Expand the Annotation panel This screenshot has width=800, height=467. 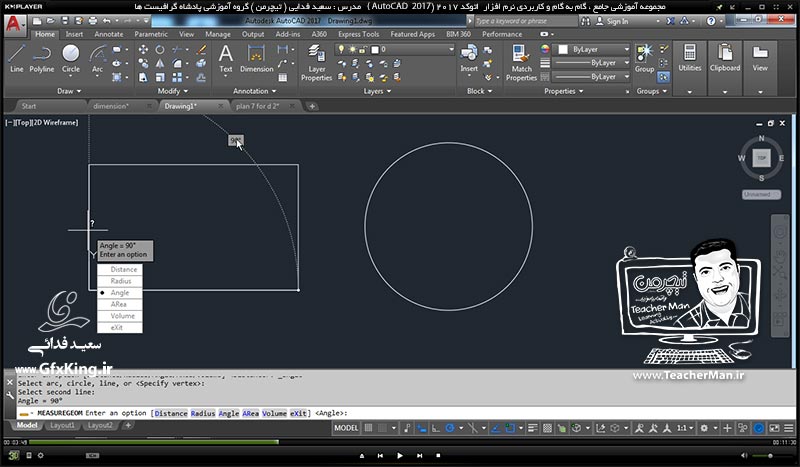coord(254,91)
